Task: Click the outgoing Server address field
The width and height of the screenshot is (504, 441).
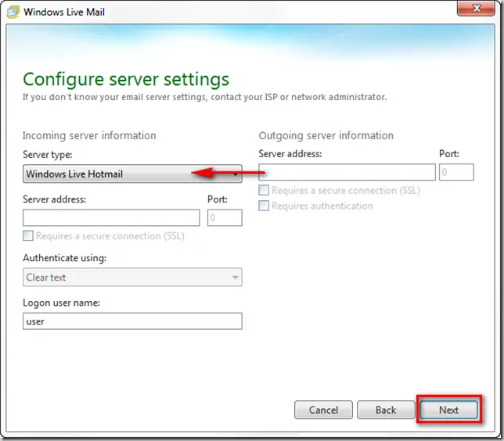Action: (x=347, y=172)
